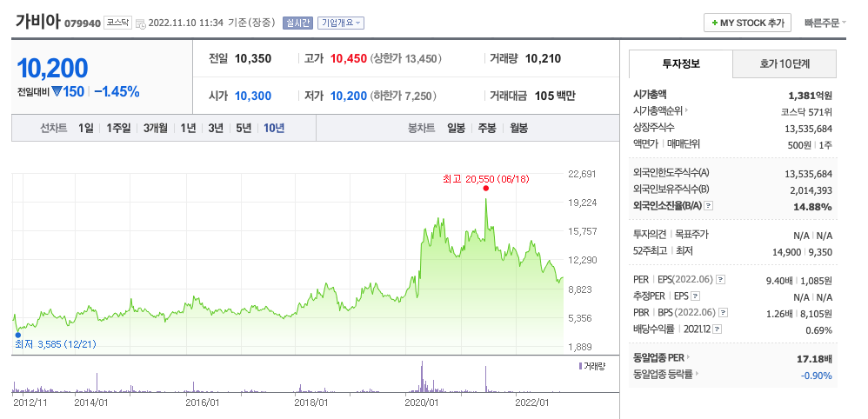868x419 pixels.
Task: Open help icon beside PER EPS(2022.06)
Action: click(x=720, y=280)
